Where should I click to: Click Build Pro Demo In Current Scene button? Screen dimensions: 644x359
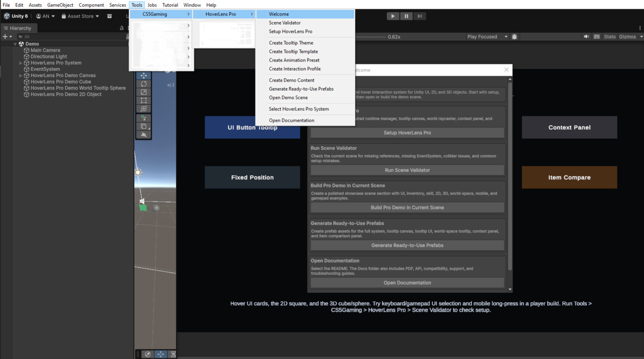click(407, 208)
